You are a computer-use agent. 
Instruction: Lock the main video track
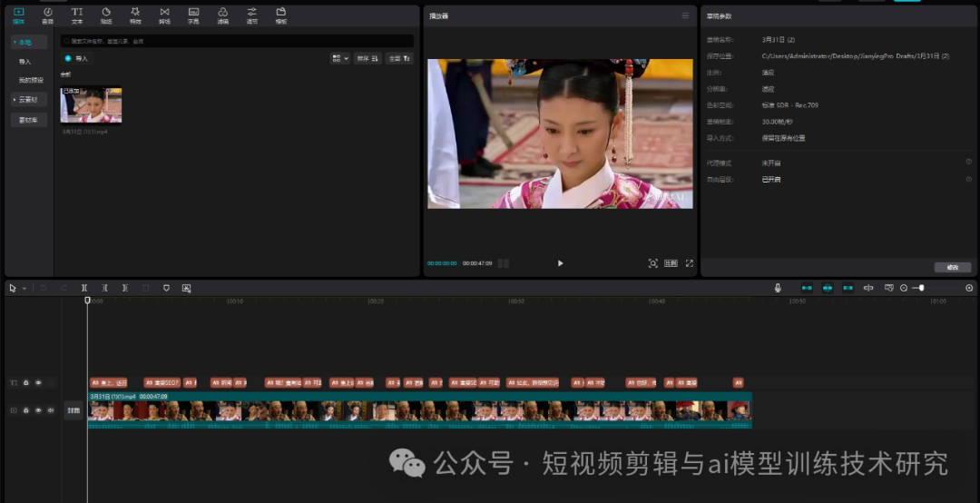[x=26, y=410]
